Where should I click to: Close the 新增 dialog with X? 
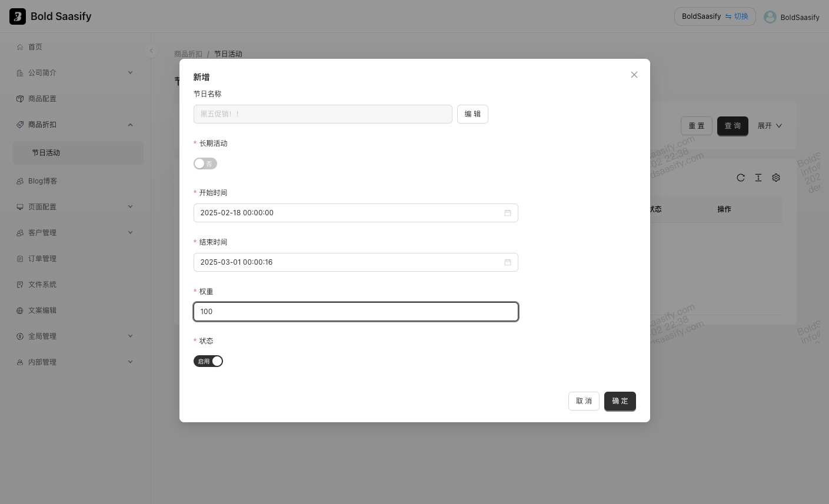pyautogui.click(x=634, y=75)
